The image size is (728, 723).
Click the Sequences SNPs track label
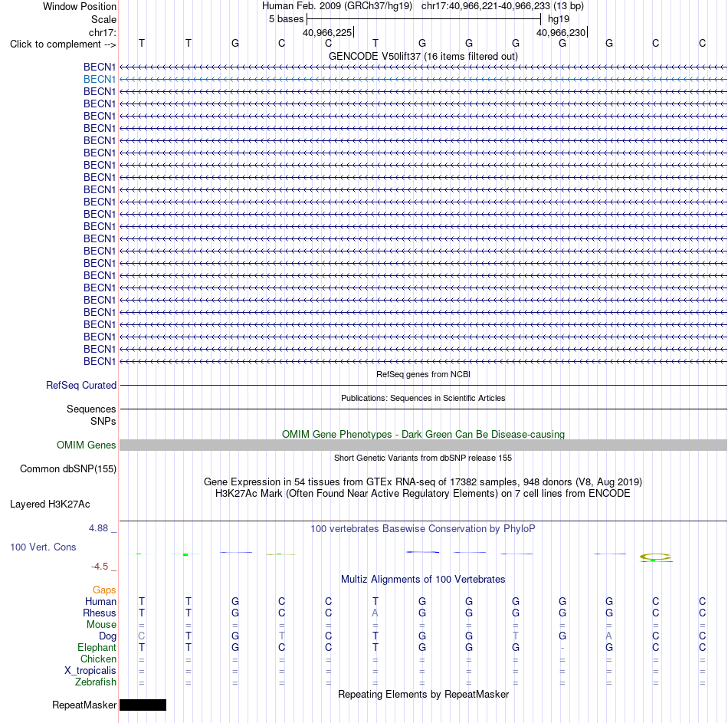[91, 415]
